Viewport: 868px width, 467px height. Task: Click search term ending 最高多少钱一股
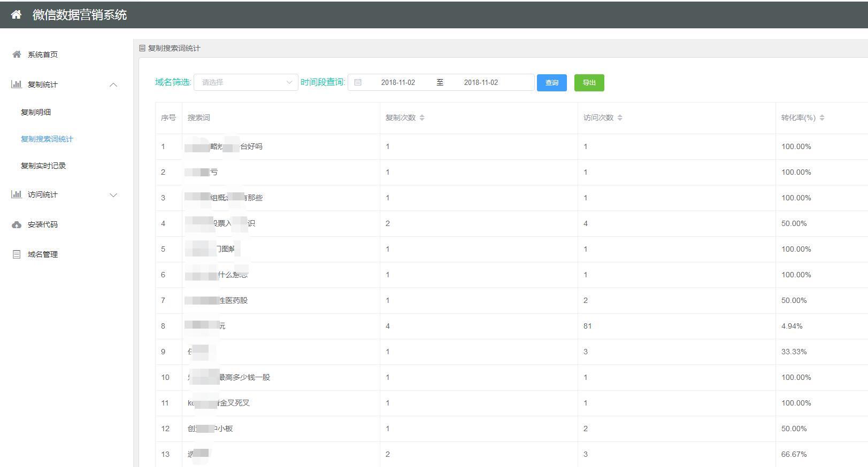click(229, 377)
